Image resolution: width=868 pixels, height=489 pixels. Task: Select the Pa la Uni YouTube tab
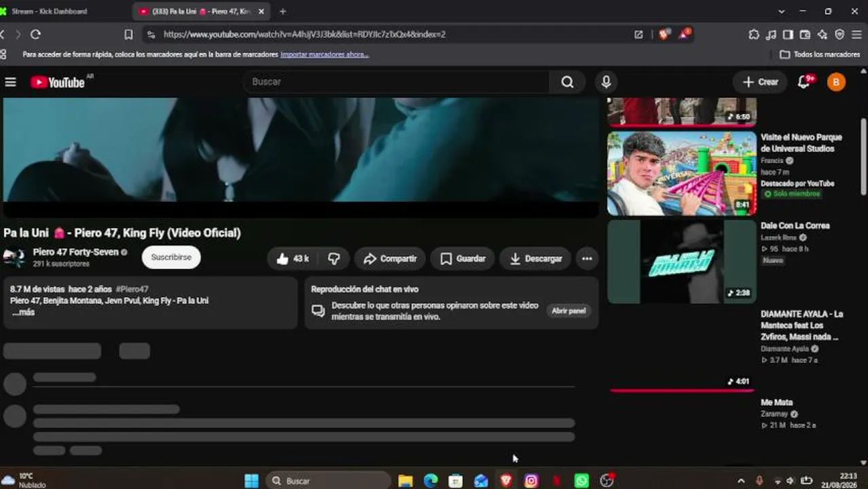195,12
